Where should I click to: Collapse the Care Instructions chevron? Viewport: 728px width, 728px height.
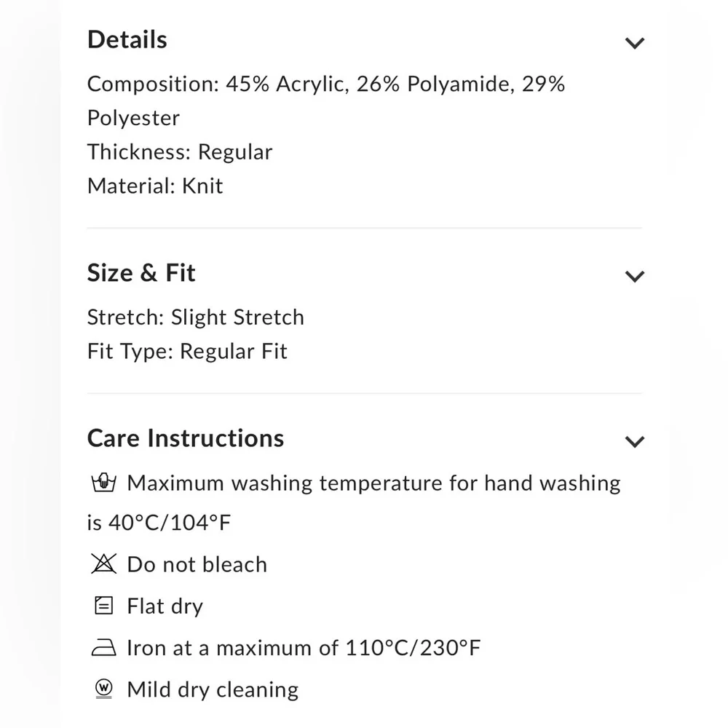click(x=635, y=442)
